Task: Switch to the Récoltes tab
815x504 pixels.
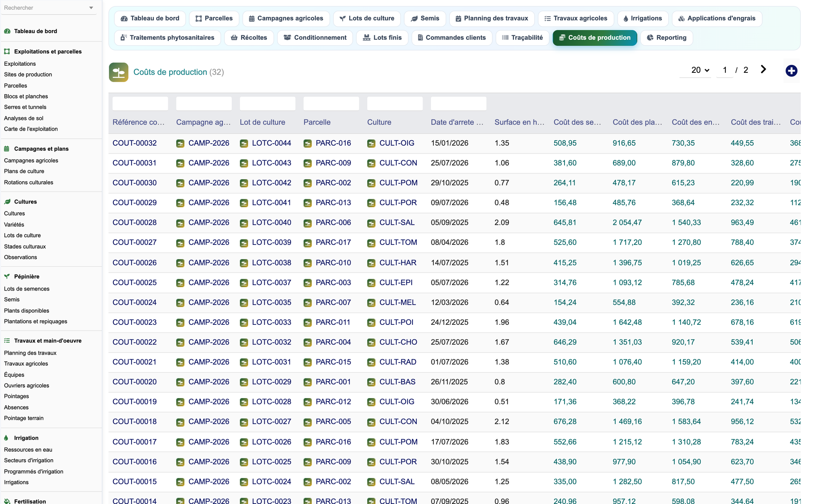Action: point(249,38)
